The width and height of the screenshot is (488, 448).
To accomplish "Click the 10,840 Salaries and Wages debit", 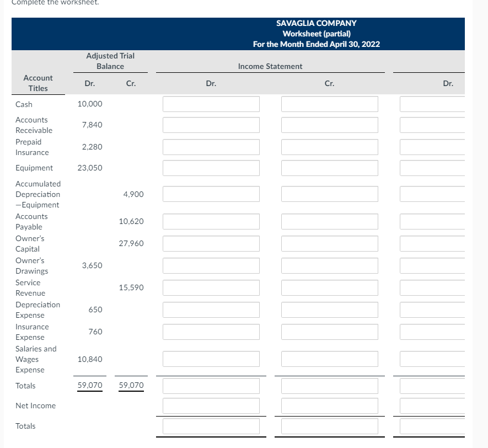I will point(90,359).
